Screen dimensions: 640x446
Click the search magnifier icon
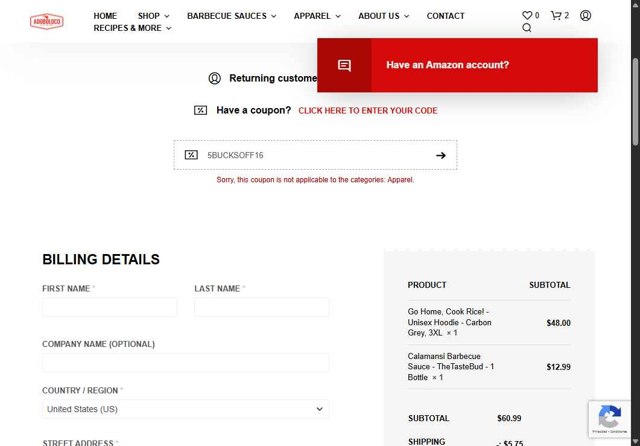[x=527, y=28]
